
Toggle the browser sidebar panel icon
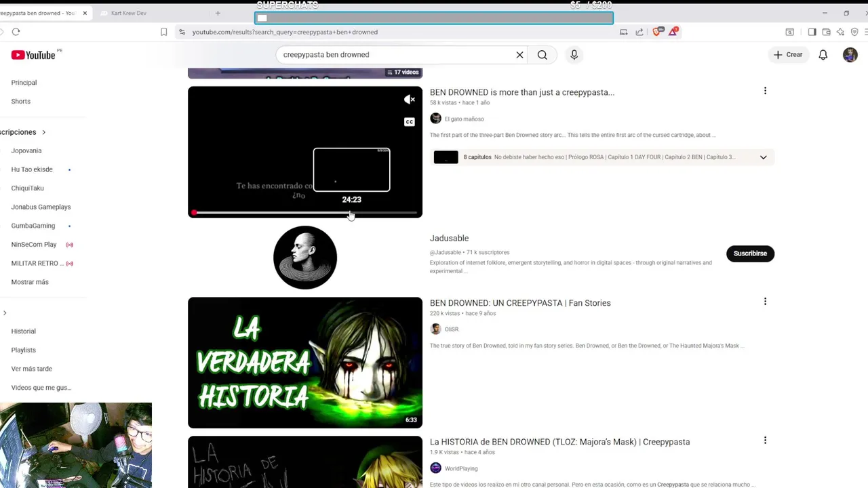[812, 32]
